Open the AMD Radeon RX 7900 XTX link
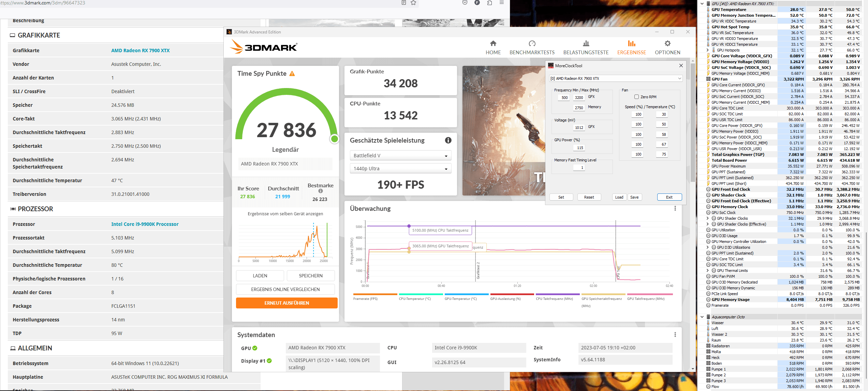Viewport: 868px width, 391px height. pyautogui.click(x=140, y=50)
